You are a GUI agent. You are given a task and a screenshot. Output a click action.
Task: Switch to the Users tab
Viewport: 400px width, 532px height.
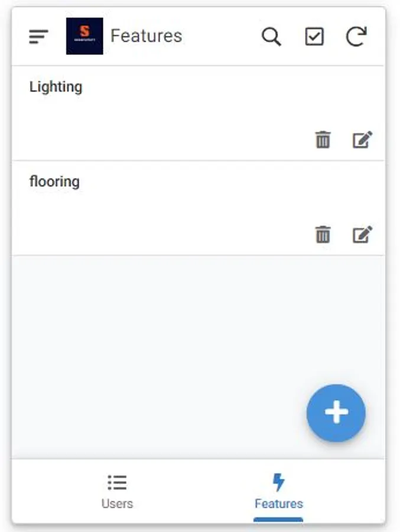point(117,492)
